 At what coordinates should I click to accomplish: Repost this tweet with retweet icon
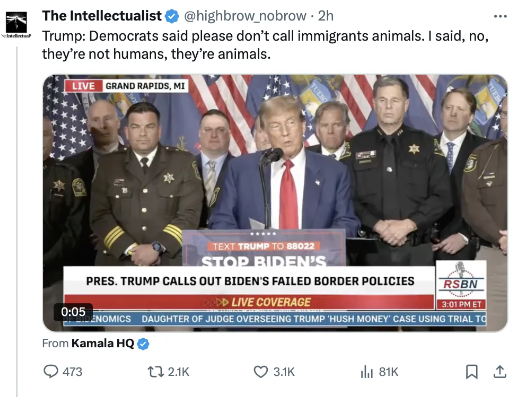pos(156,372)
